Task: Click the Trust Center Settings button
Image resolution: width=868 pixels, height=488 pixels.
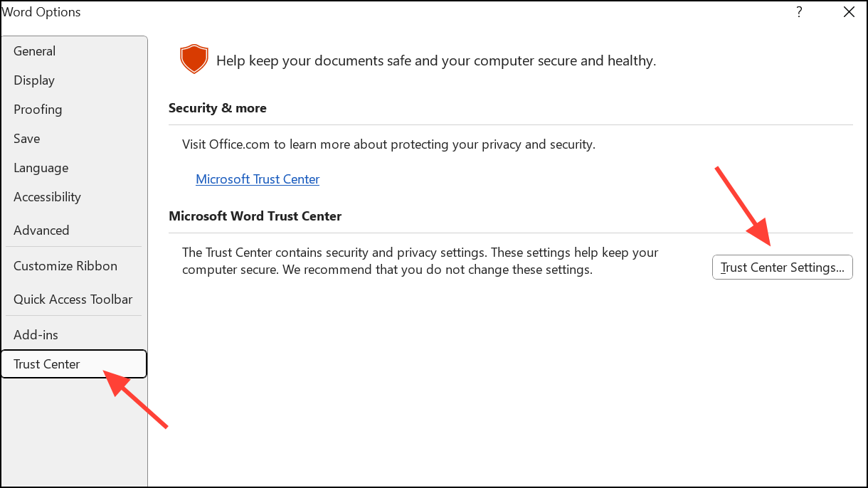Action: coord(782,267)
